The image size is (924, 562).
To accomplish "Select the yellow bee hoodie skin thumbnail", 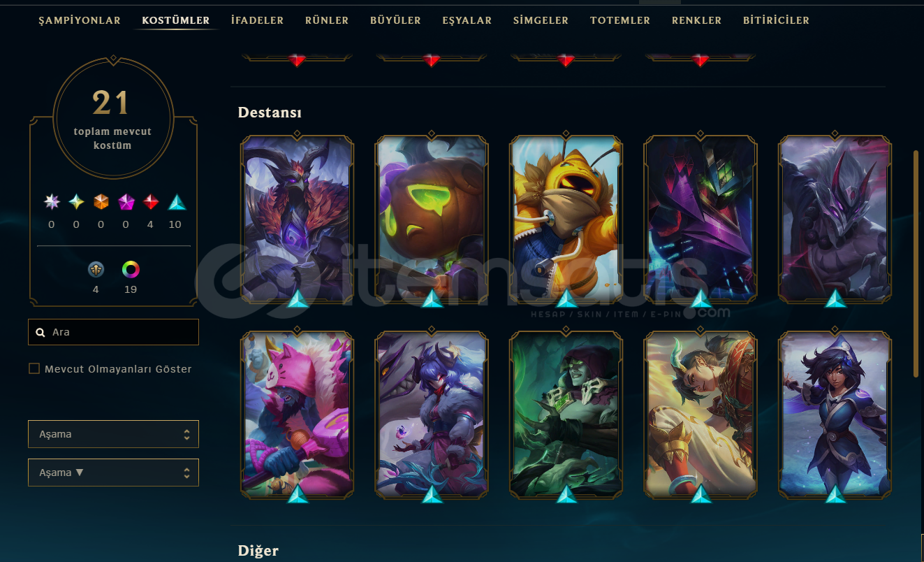I will (566, 219).
